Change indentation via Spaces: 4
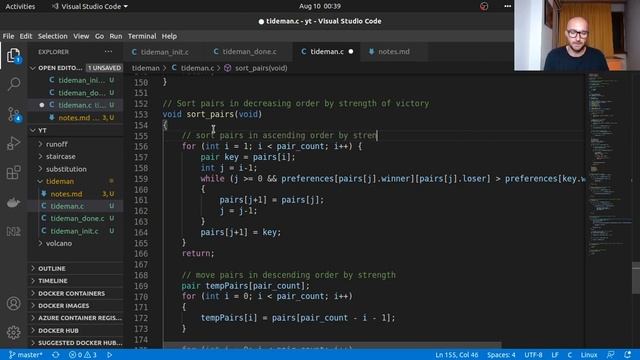The image size is (640, 360). click(501, 355)
